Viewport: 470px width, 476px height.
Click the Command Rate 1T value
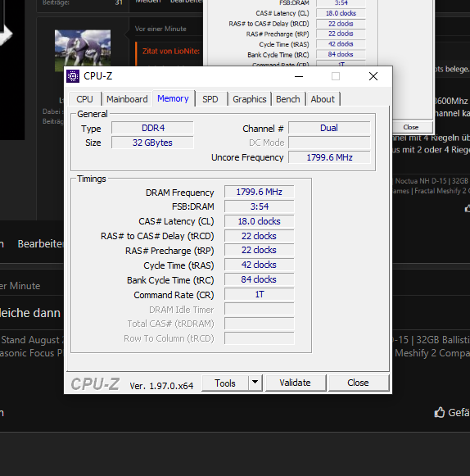click(259, 294)
